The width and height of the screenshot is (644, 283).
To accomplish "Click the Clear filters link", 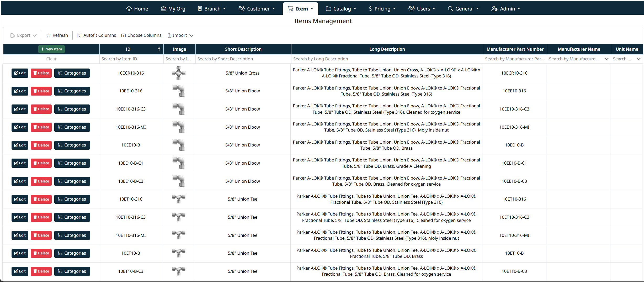I will click(51, 59).
